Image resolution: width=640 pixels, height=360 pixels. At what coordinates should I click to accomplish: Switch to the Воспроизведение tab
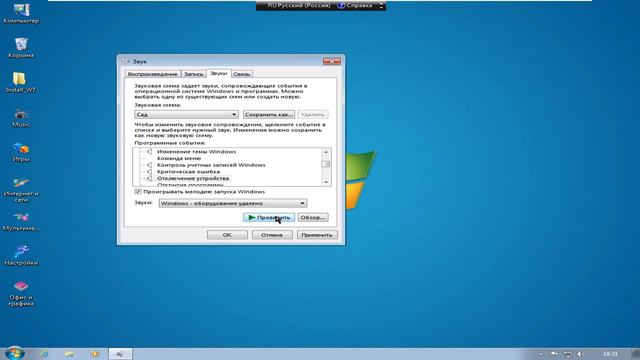click(x=152, y=74)
